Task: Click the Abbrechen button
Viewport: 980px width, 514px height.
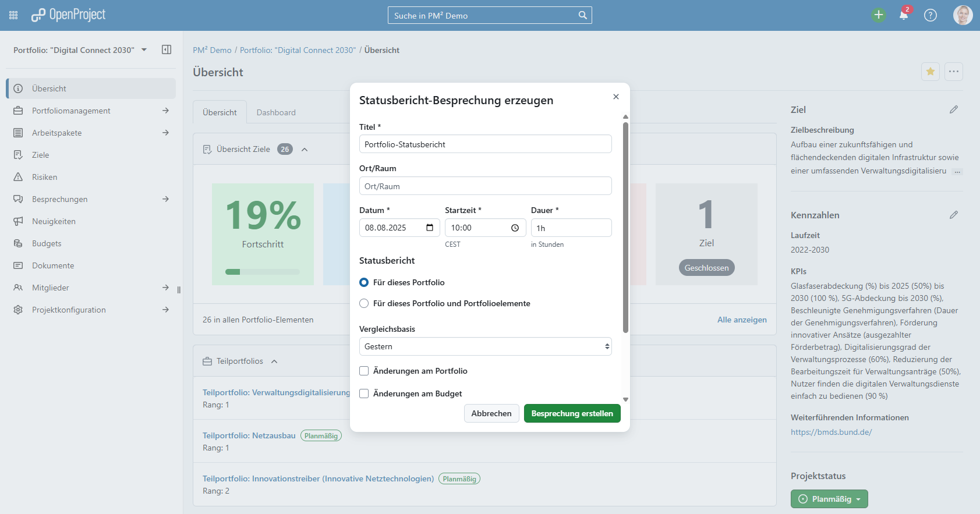Action: pos(491,413)
